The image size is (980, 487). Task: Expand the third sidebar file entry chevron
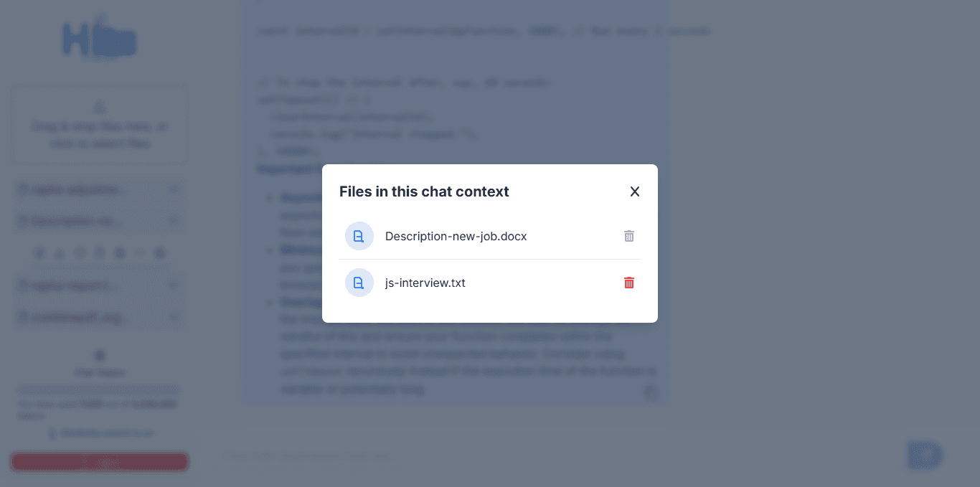pyautogui.click(x=173, y=285)
